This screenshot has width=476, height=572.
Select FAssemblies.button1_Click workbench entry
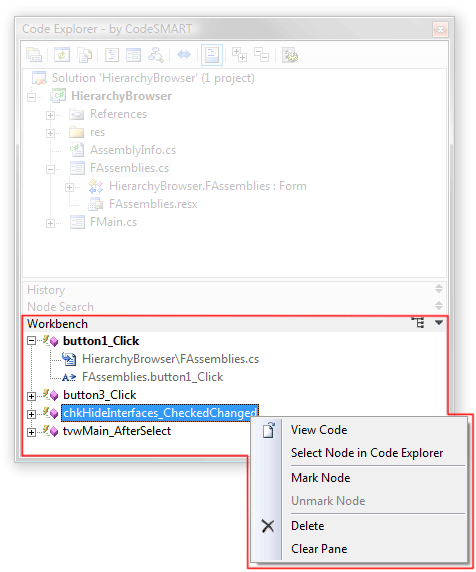tap(152, 377)
